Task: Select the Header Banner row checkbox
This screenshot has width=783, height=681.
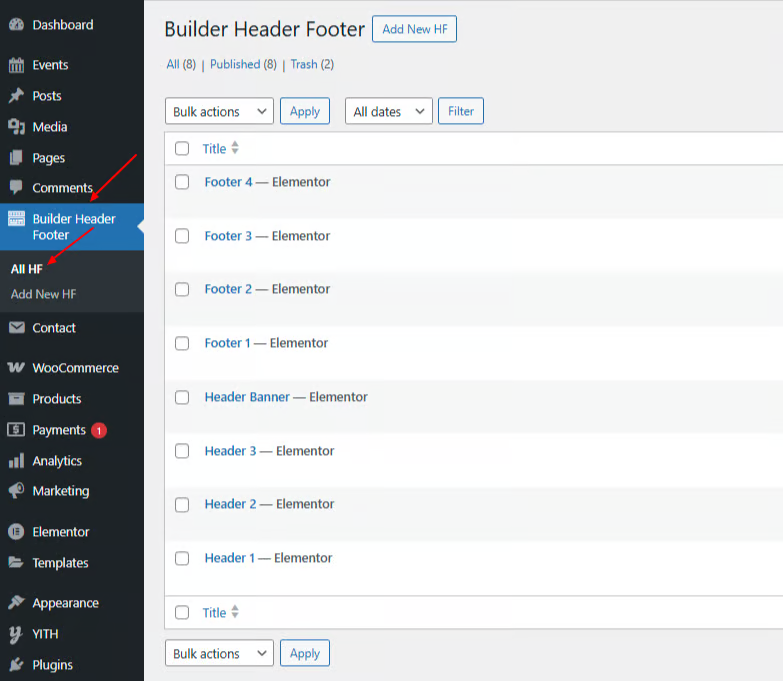Action: click(182, 397)
